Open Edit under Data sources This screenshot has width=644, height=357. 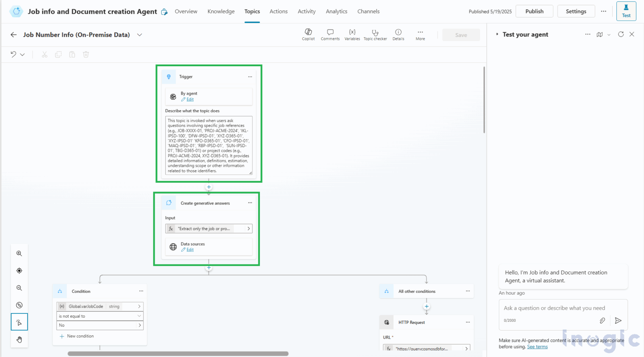tap(190, 250)
